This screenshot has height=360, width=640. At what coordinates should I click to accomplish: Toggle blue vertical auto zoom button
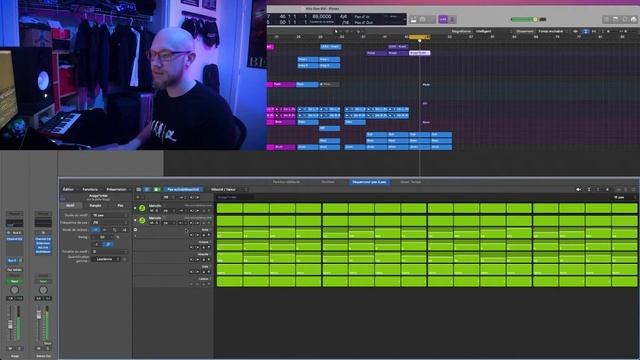(585, 31)
